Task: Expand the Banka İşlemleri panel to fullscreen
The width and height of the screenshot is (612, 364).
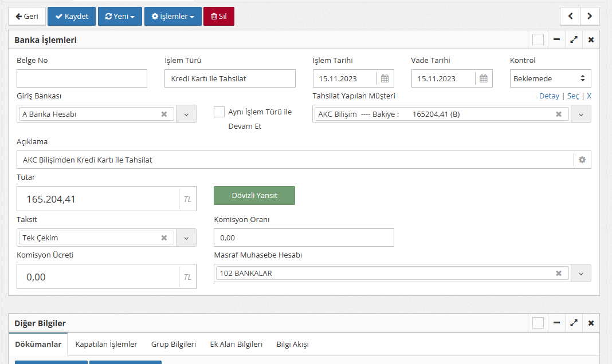Action: click(x=574, y=40)
